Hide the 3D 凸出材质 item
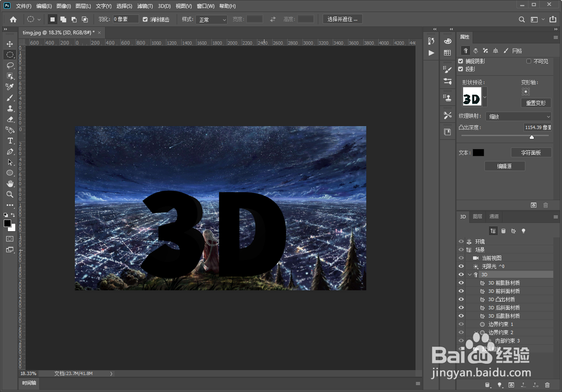The width and height of the screenshot is (562, 392). [461, 299]
